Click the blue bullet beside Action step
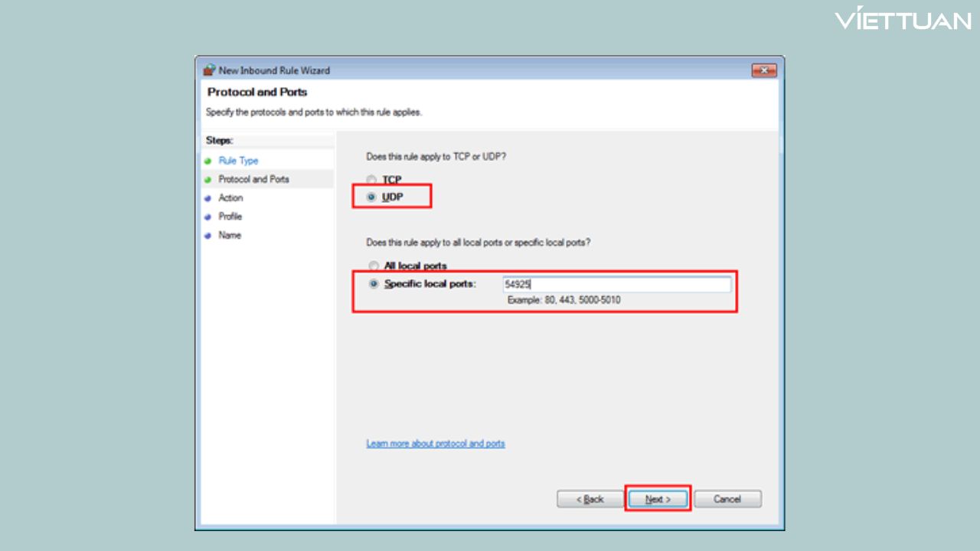Screen dimensions: 980x551 click(x=207, y=198)
